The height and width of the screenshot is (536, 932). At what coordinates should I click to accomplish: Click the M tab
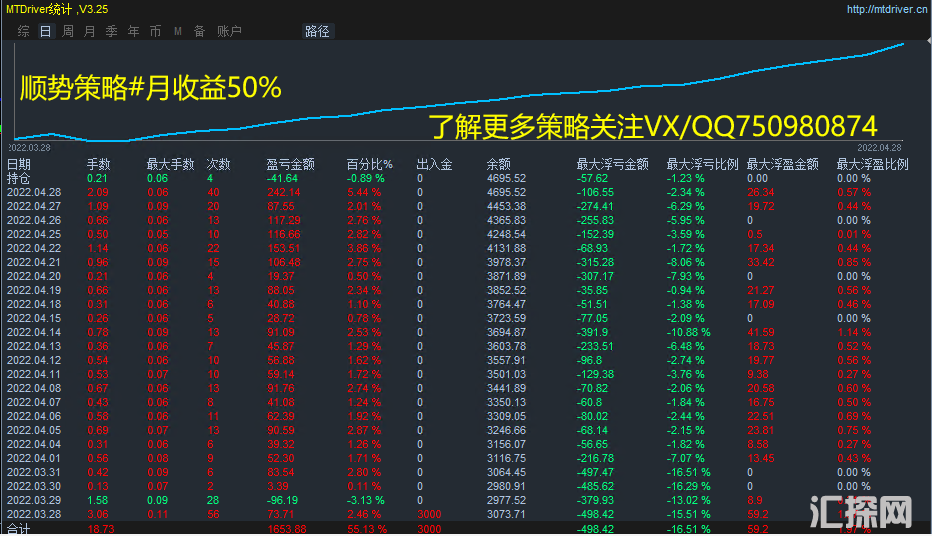point(177,31)
